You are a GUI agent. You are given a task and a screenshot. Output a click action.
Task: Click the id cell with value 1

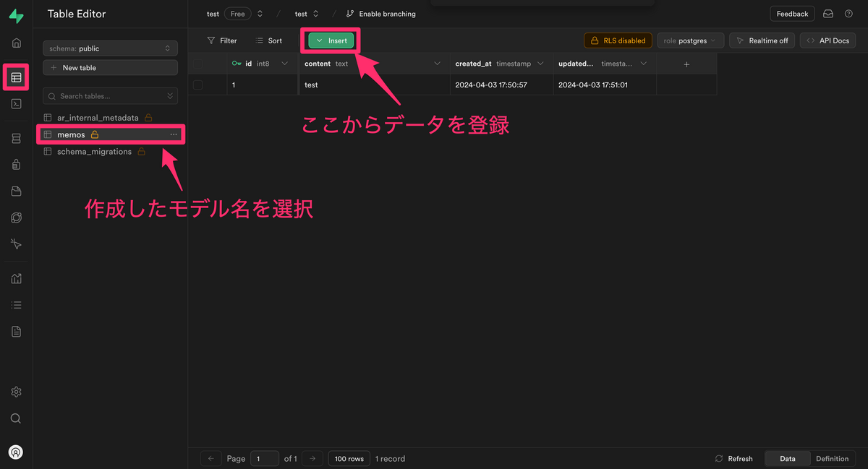coord(262,85)
